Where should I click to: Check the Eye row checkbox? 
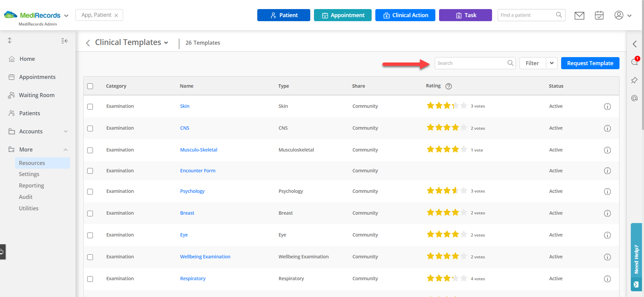click(90, 235)
